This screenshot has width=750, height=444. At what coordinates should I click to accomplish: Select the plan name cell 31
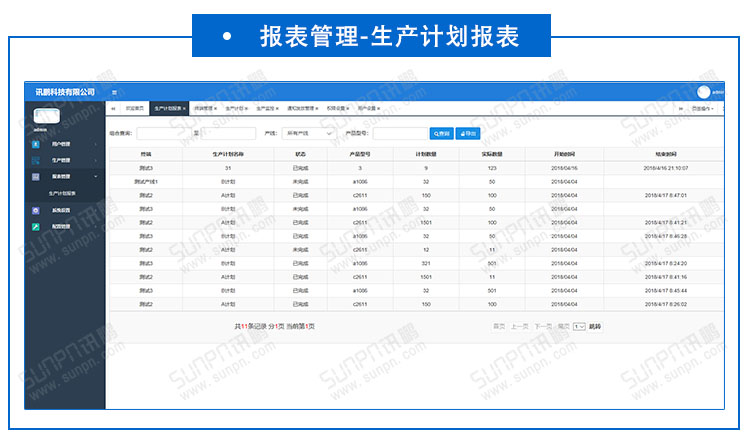tap(228, 168)
